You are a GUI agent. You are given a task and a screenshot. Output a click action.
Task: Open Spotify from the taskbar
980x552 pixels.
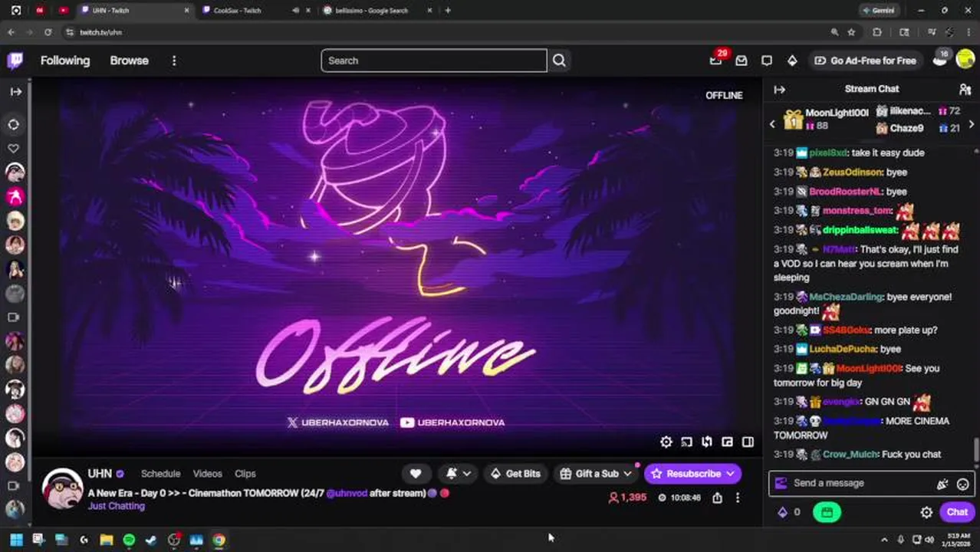click(x=129, y=540)
